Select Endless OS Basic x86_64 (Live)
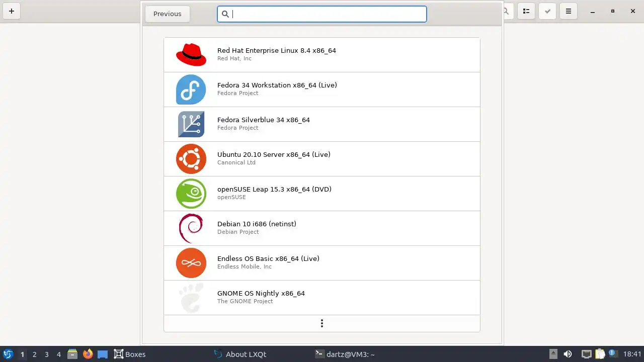 tap(322, 263)
